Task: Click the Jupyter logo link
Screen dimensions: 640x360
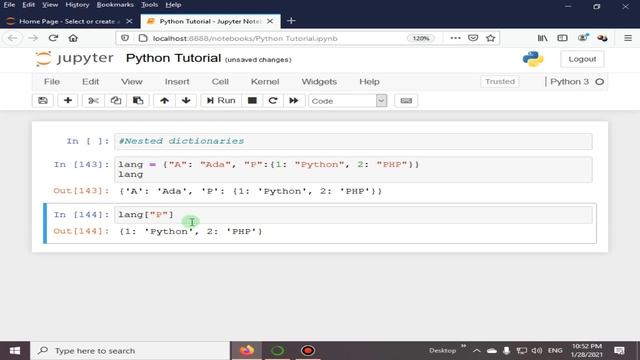Action: pyautogui.click(x=74, y=58)
